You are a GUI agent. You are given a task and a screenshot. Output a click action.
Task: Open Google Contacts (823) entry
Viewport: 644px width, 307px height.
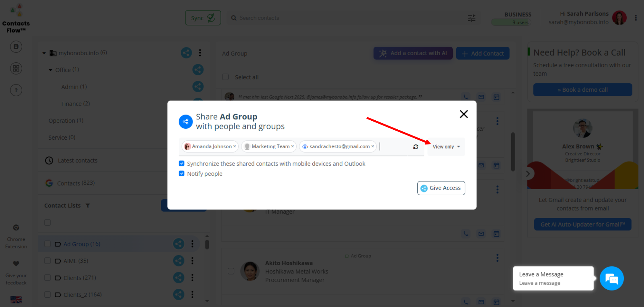click(x=76, y=183)
